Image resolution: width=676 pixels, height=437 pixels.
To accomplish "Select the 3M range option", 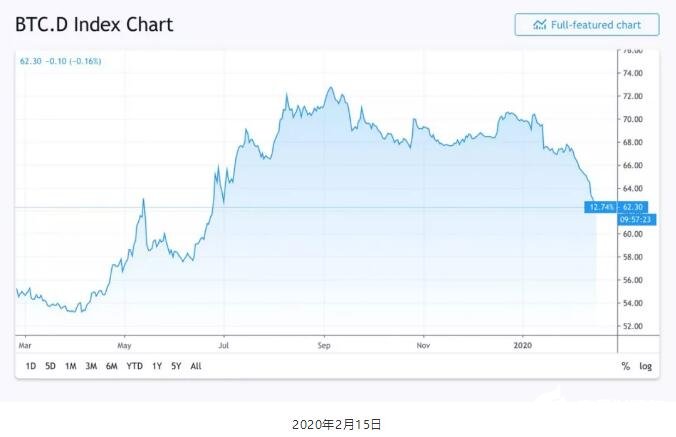I will [91, 366].
